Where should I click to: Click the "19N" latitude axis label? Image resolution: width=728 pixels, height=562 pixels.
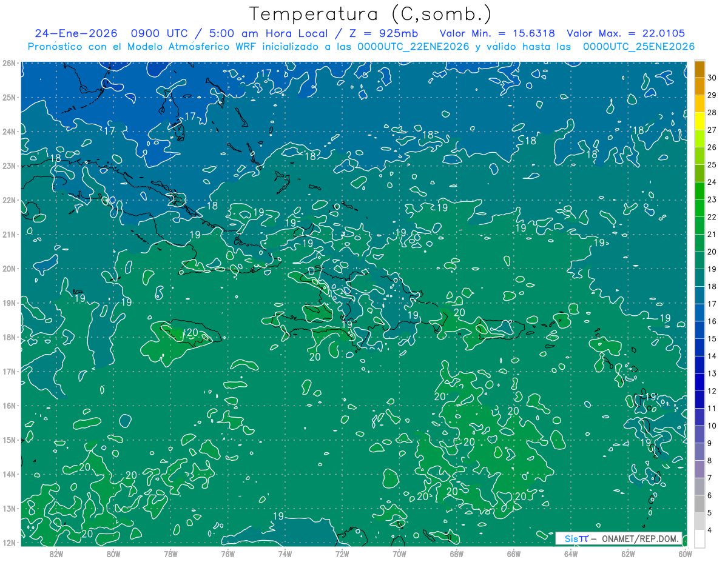[x=9, y=303]
